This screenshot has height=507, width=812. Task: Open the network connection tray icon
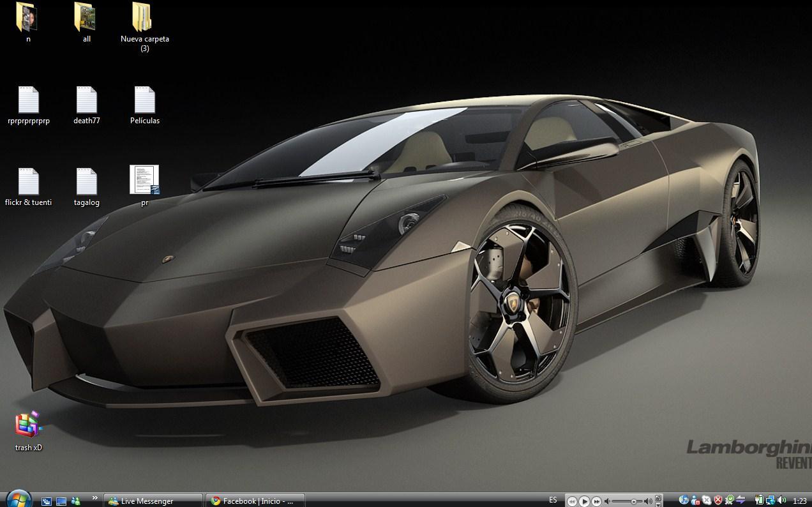[x=771, y=500]
